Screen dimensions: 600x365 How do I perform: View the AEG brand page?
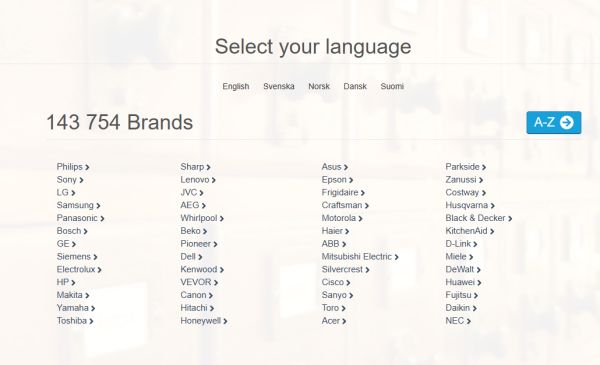coord(193,205)
